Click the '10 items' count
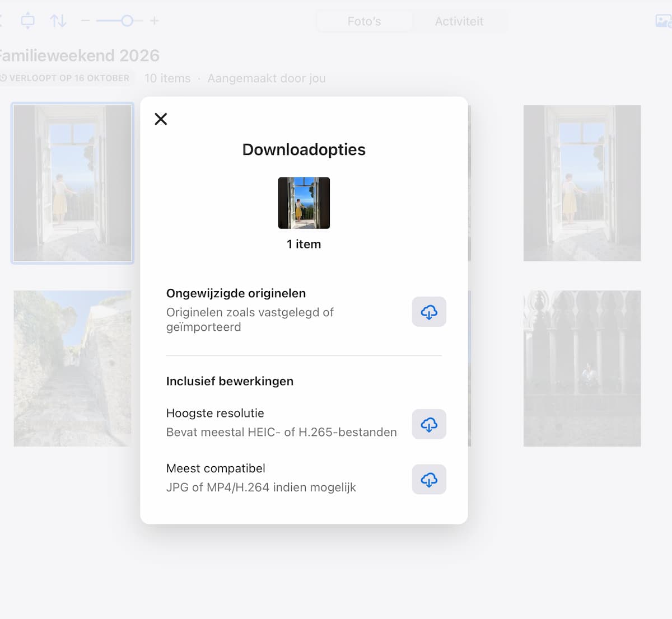672x619 pixels. click(167, 78)
